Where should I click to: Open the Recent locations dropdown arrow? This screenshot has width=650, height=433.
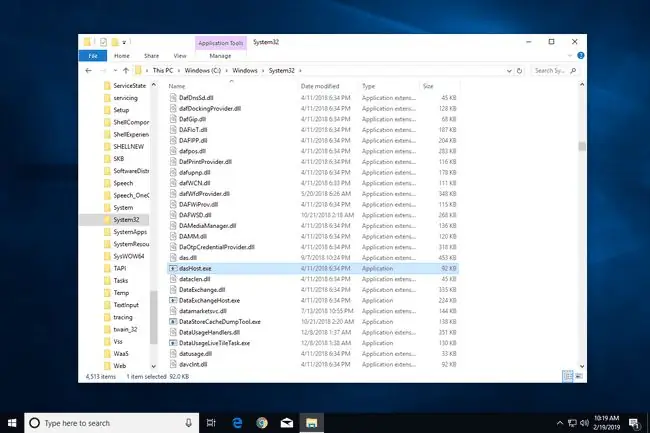(x=115, y=71)
